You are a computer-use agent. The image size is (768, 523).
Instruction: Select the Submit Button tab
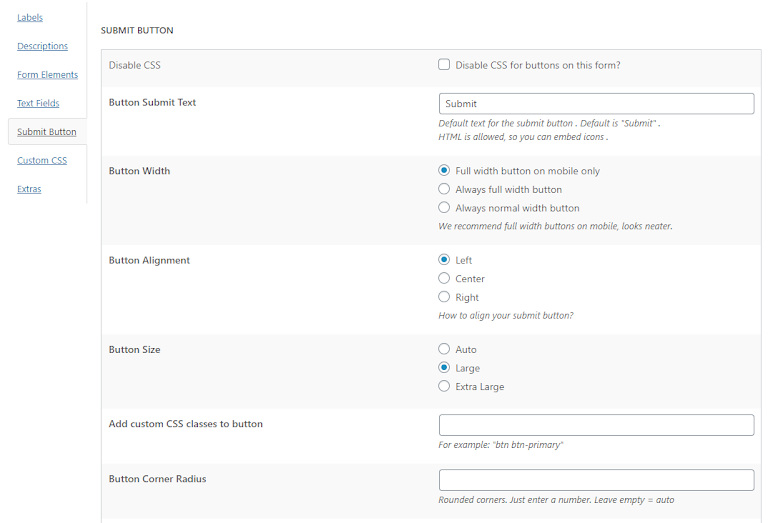pyautogui.click(x=46, y=132)
